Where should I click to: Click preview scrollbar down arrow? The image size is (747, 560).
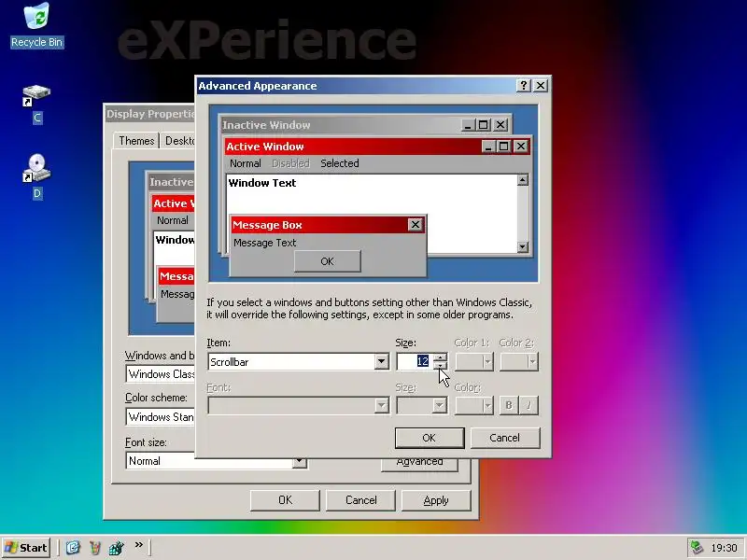click(x=523, y=246)
